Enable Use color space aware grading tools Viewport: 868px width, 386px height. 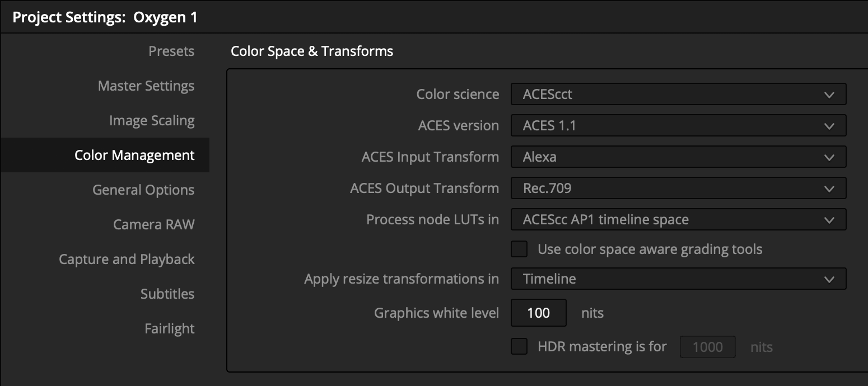(x=519, y=249)
